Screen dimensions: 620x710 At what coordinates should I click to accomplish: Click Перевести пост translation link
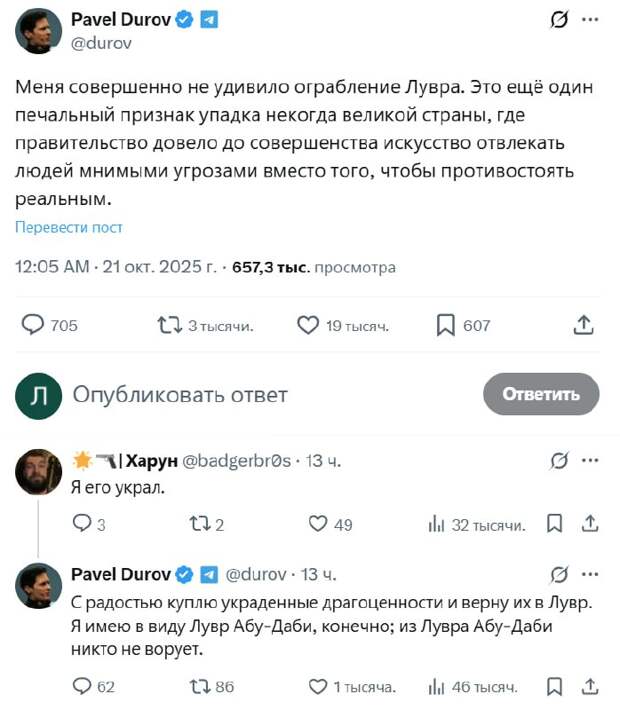[69, 227]
